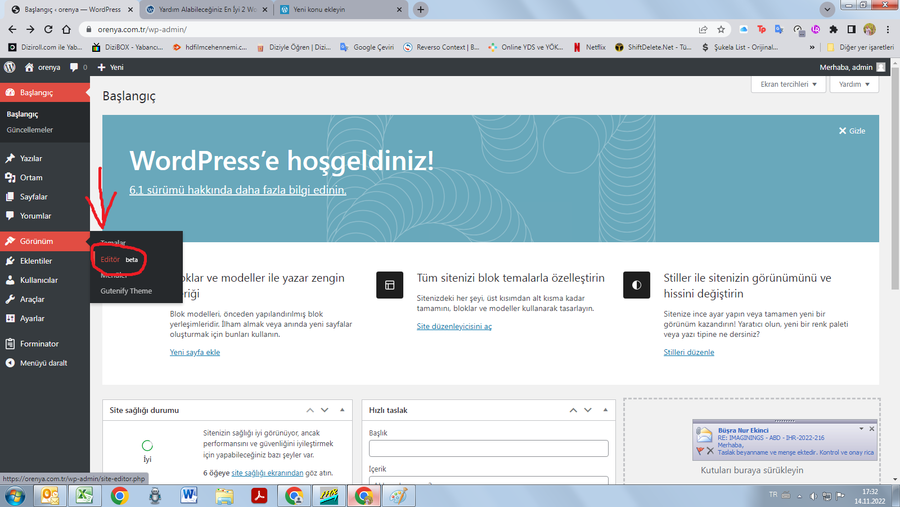Open Forminator plugin menu
Viewport: 900px width, 507px height.
[39, 344]
